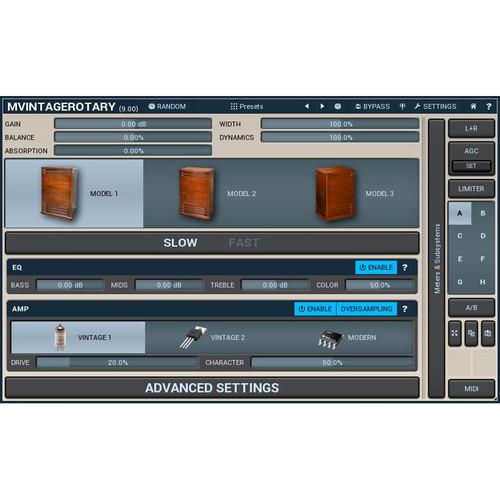Click the Treble gain field

(275, 285)
